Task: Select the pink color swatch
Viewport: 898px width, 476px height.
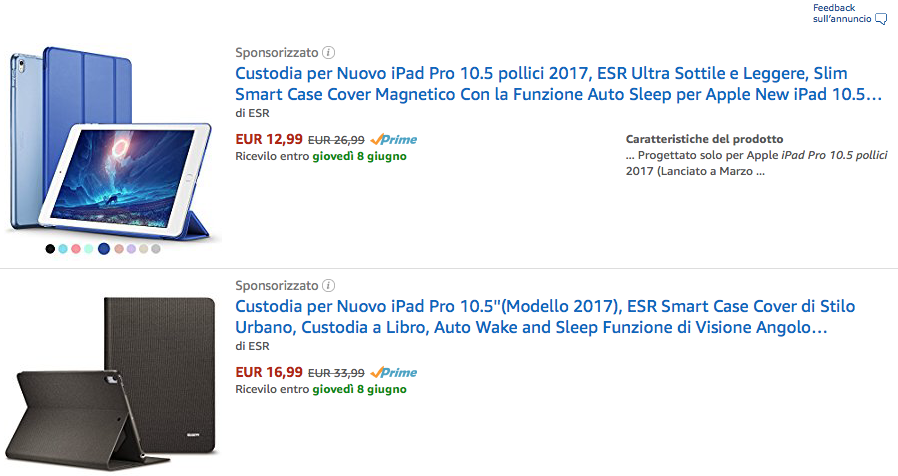Action: point(76,249)
